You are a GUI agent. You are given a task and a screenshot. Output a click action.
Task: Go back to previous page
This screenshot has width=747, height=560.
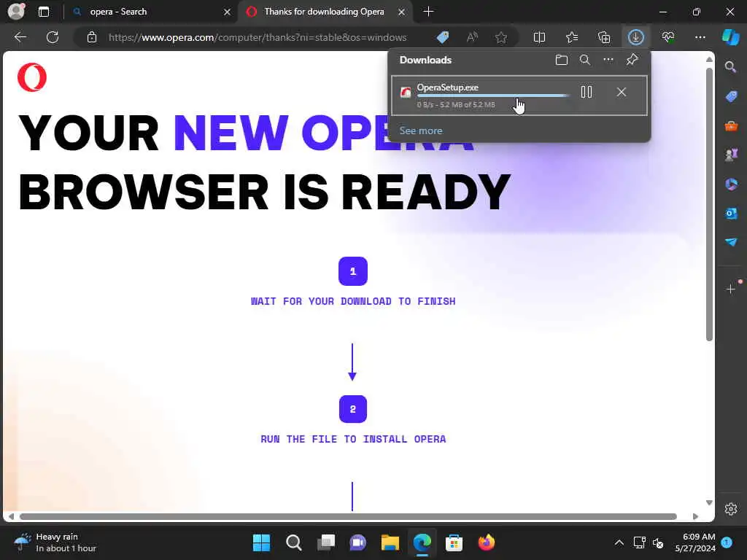[20, 37]
